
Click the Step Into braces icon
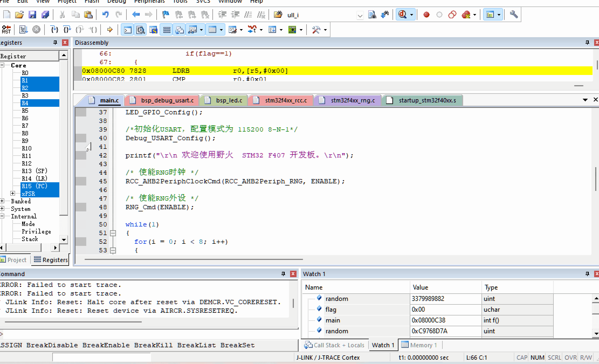54,29
